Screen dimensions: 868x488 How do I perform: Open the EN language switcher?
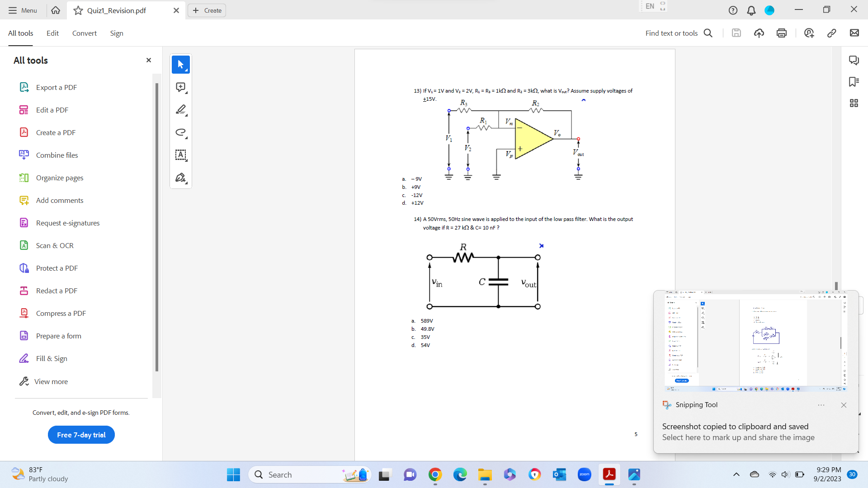[x=650, y=6]
